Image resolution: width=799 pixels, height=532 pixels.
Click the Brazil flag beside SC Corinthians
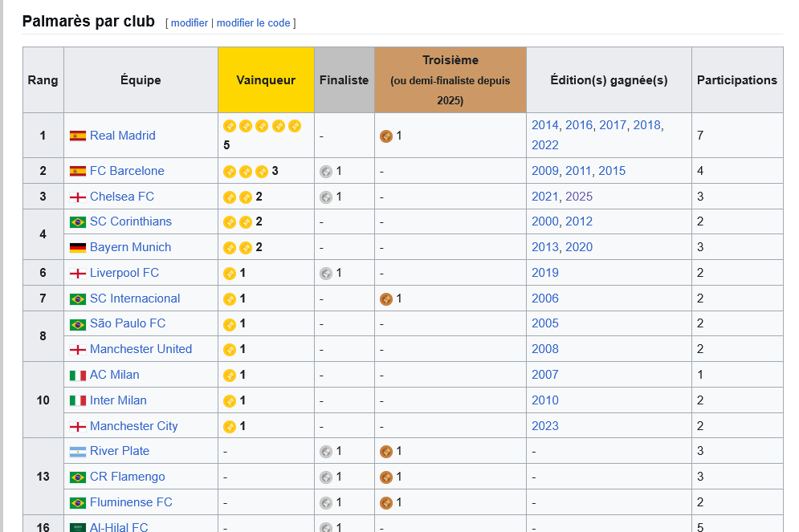tap(77, 222)
